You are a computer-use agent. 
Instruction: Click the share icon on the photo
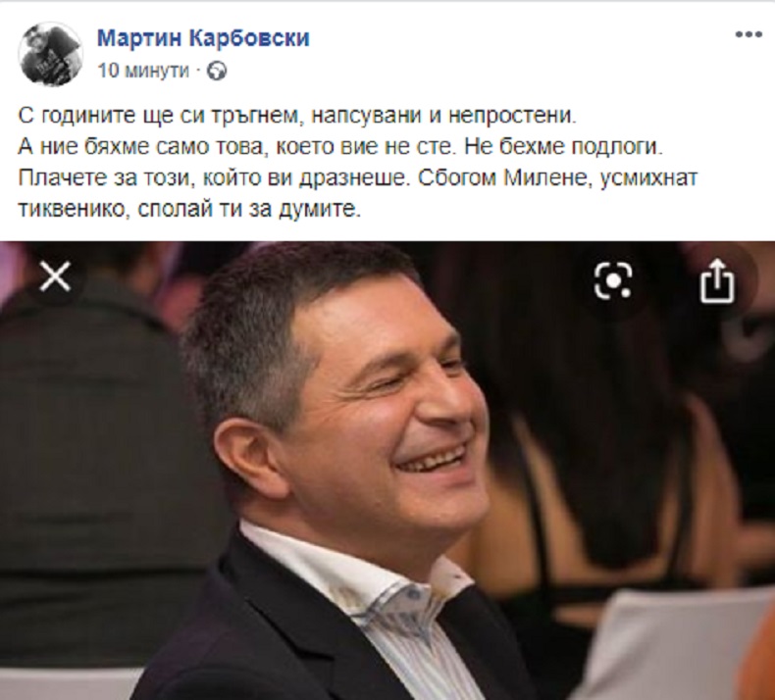tap(717, 280)
